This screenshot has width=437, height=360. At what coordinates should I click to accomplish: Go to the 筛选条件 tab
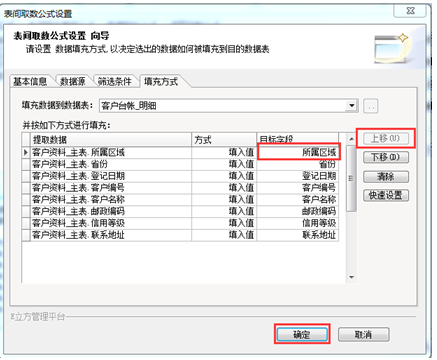pyautogui.click(x=115, y=81)
